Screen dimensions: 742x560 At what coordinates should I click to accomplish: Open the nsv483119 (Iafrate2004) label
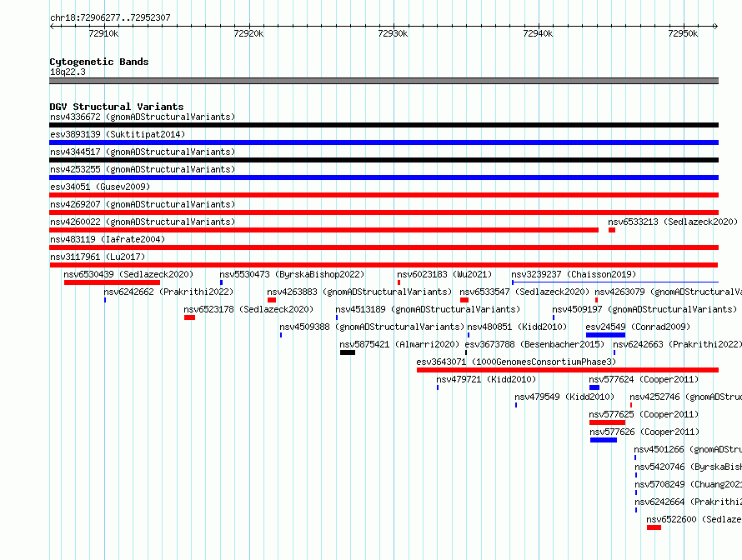pos(108,239)
